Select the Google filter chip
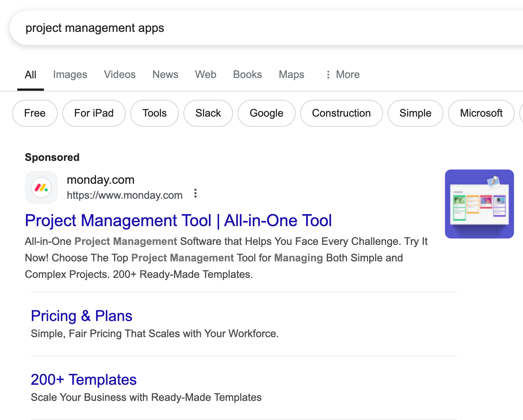523x420 pixels. pyautogui.click(x=266, y=113)
